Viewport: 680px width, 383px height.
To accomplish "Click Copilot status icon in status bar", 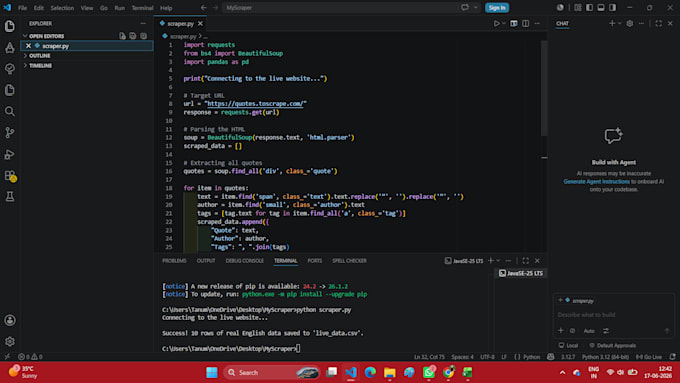I will point(551,357).
